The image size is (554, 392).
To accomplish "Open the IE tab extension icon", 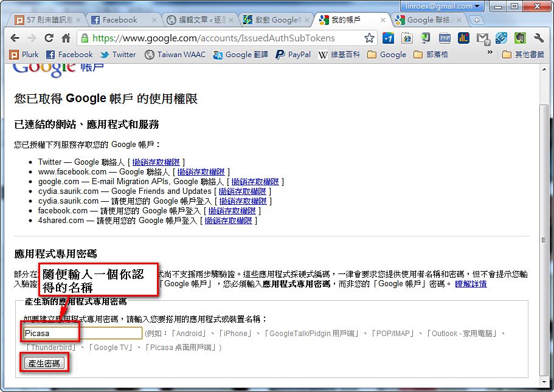I will tap(407, 38).
